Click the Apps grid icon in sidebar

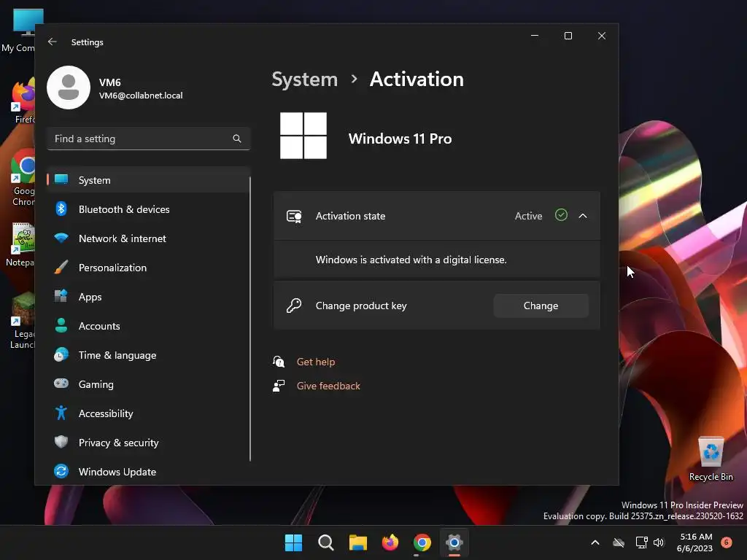[x=61, y=296]
